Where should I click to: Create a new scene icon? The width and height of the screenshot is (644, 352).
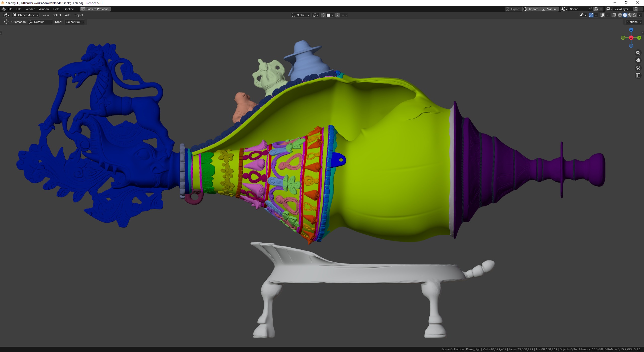pyautogui.click(x=596, y=9)
